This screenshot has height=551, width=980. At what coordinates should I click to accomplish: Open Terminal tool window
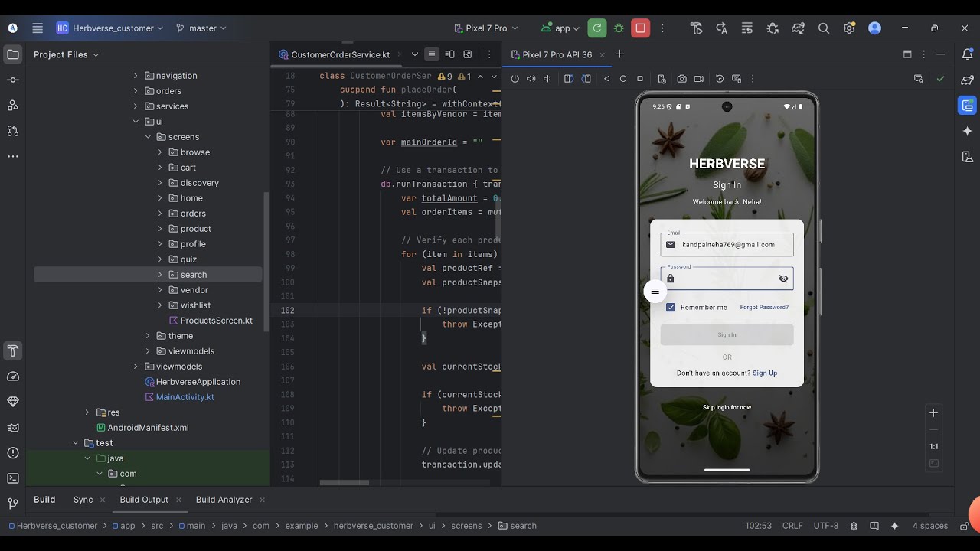point(13,478)
